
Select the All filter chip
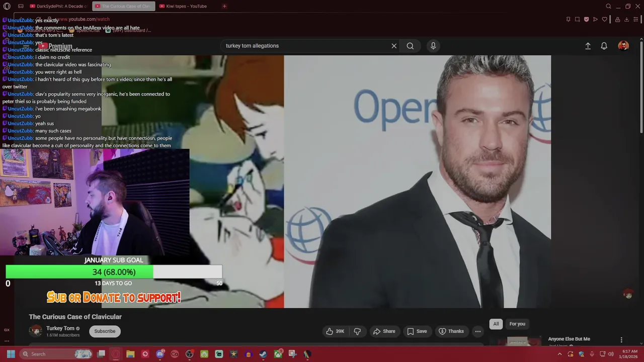(496, 324)
